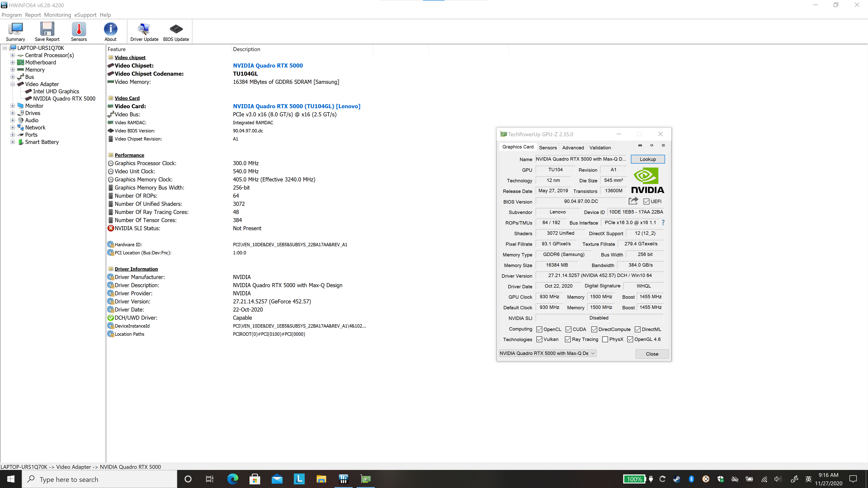Toggle the Ray Tracing checkbox

click(568, 339)
